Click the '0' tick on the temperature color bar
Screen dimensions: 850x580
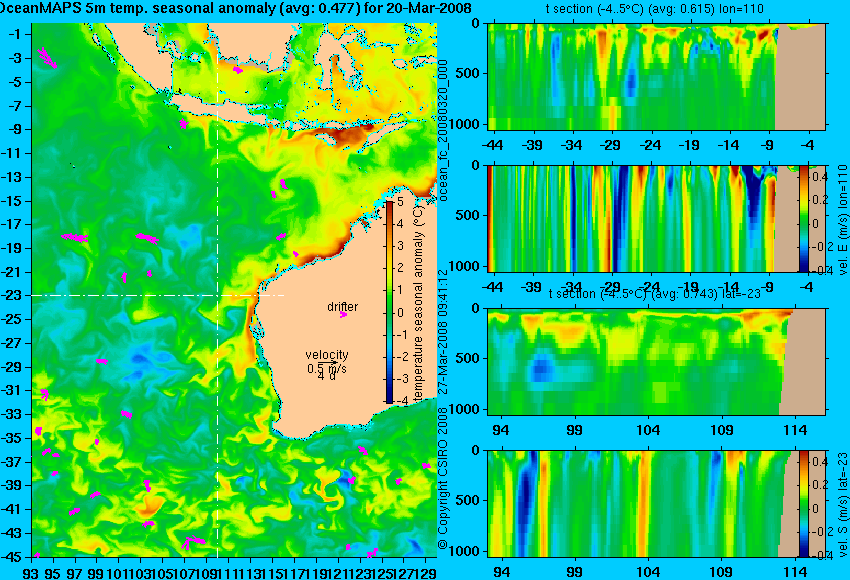tap(400, 313)
